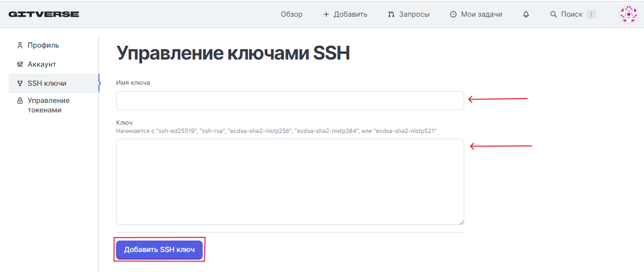Click the magnifying glass search icon

[x=553, y=14]
